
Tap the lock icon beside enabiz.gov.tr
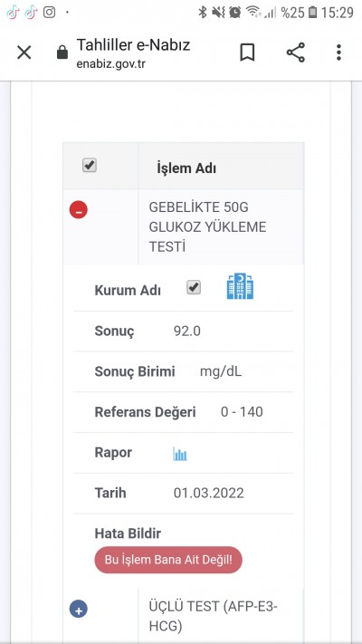pyautogui.click(x=62, y=53)
